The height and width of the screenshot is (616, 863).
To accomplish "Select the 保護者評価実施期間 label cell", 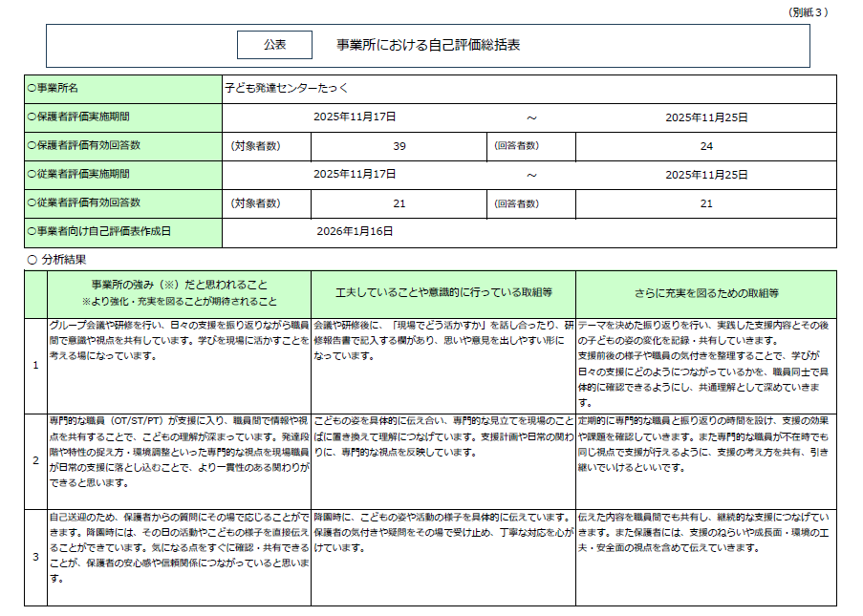I will click(122, 117).
